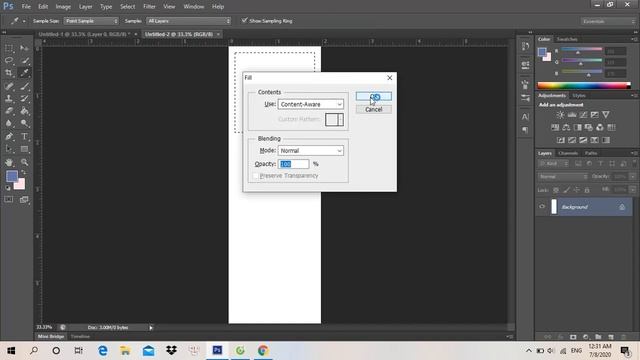Viewport: 640px width, 360px height.
Task: Add a Levels adjustment
Action: (572, 115)
